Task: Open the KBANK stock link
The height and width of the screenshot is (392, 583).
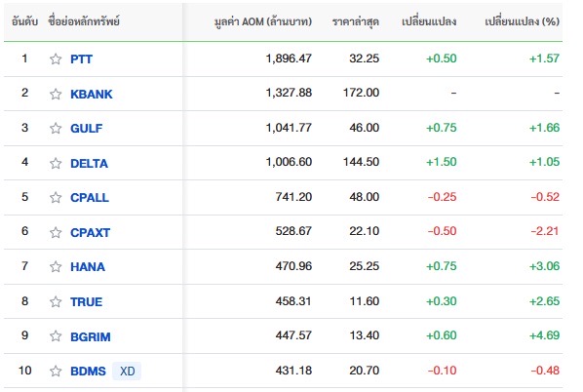Action: [91, 94]
